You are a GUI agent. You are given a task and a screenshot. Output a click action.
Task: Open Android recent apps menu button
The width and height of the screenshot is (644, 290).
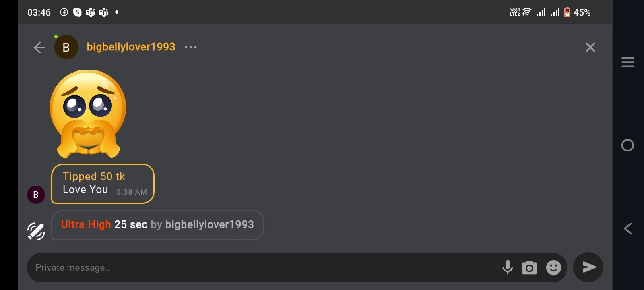click(x=627, y=62)
